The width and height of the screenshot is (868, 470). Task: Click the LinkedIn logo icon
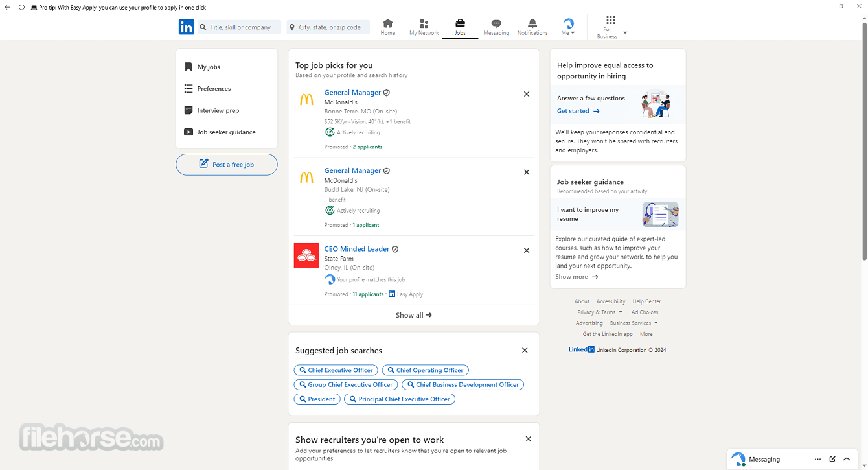coord(186,27)
